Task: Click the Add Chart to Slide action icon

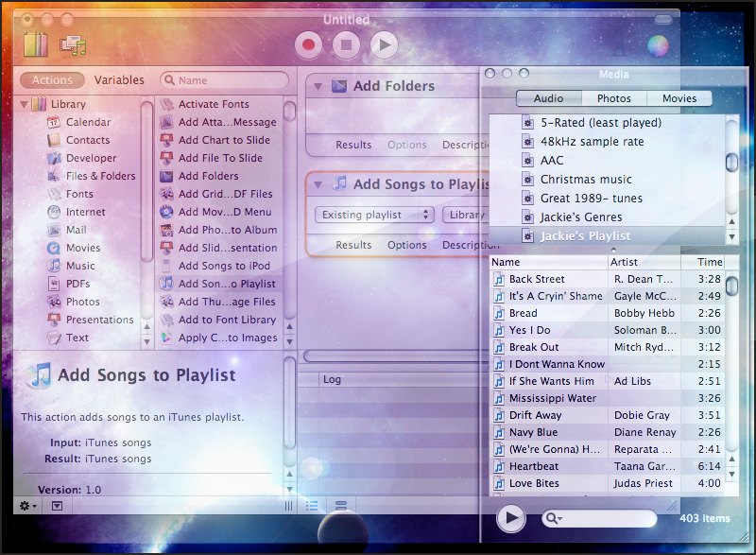Action: coord(167,140)
